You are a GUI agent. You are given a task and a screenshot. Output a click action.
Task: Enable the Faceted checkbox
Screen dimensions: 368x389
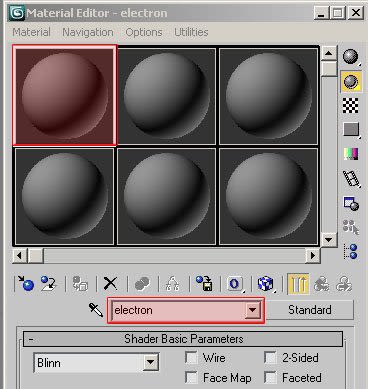coord(270,378)
